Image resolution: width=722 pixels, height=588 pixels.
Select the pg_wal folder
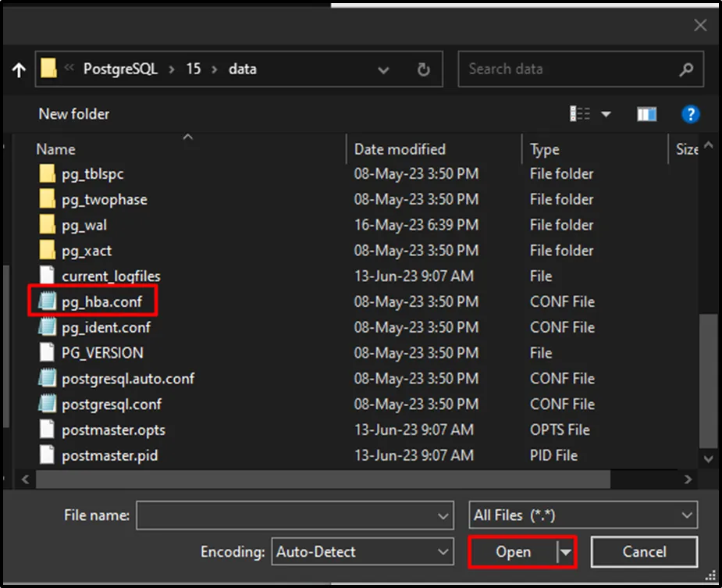(84, 225)
